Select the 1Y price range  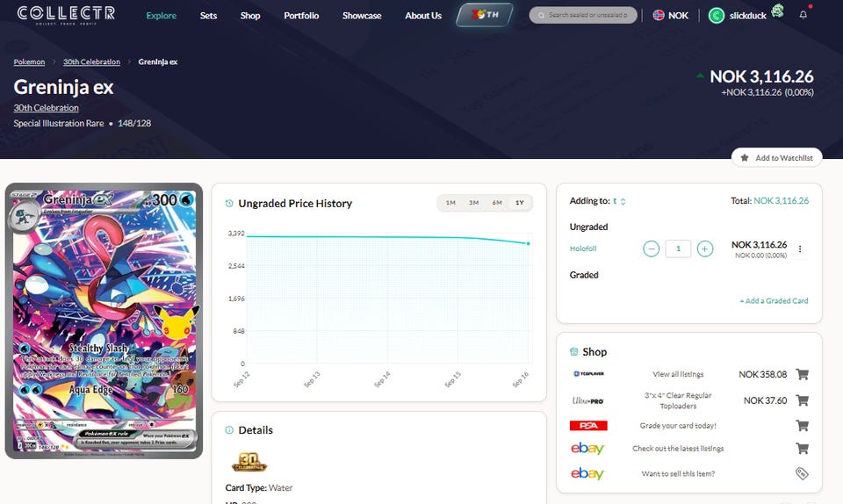tap(519, 203)
